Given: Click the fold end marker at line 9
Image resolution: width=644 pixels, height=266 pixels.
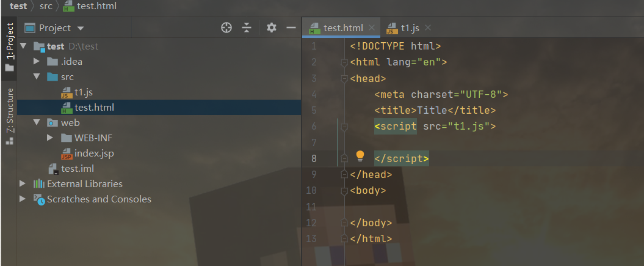Looking at the screenshot, I should (x=345, y=175).
